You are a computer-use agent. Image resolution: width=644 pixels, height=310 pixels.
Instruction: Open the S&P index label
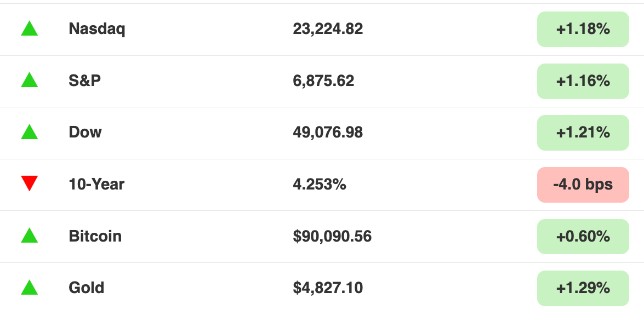pos(84,81)
